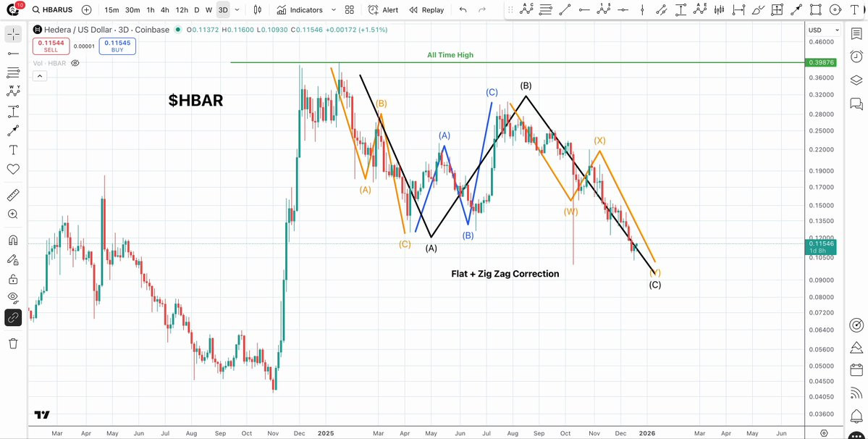The width and height of the screenshot is (868, 439).
Task: Select the date range tool in favorites bar
Action: (x=738, y=9)
